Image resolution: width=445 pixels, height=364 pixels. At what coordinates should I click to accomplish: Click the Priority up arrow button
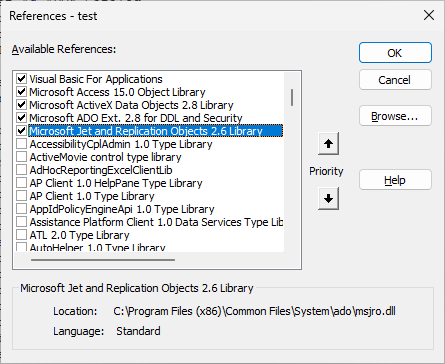(x=328, y=144)
